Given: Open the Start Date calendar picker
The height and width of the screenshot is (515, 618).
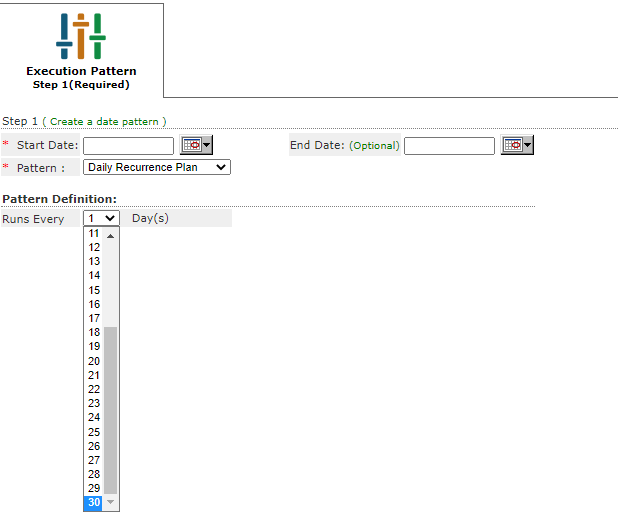Looking at the screenshot, I should tap(196, 145).
